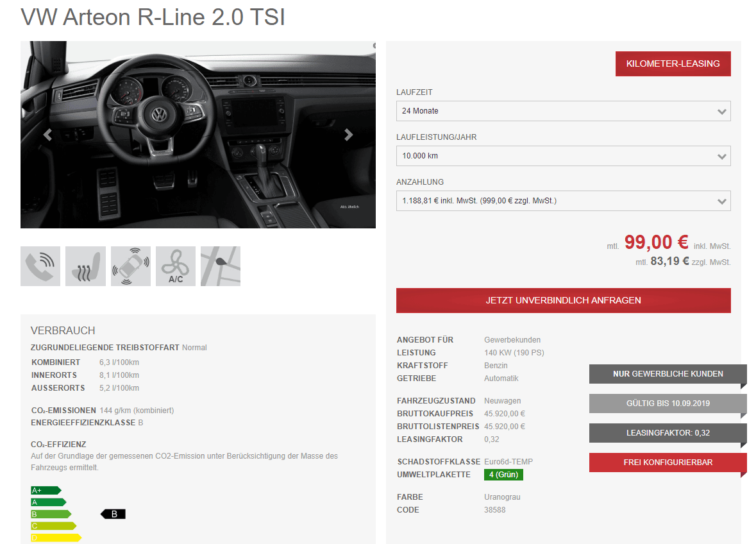Image resolution: width=756 pixels, height=544 pixels.
Task: Click the navigation map feature icon
Action: (221, 266)
